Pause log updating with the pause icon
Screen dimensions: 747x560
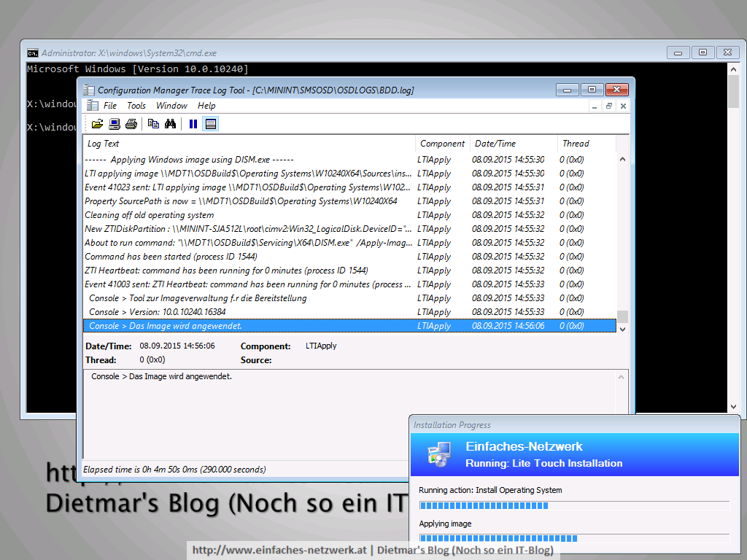coord(193,124)
